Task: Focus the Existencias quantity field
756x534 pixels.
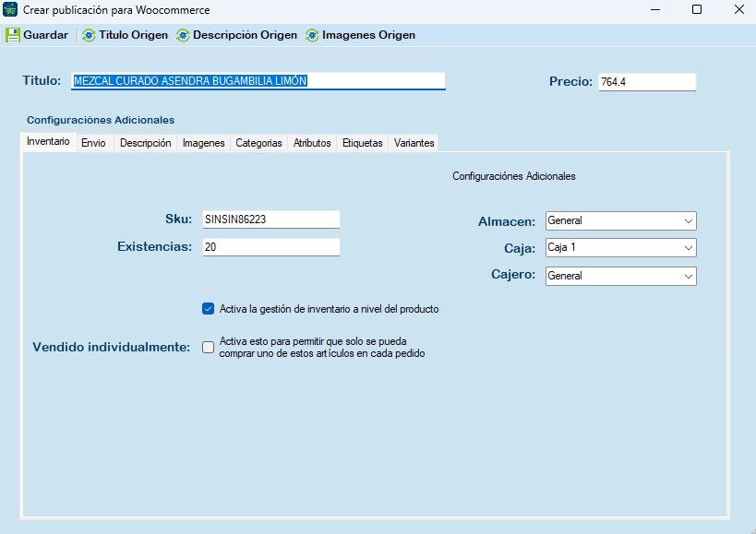Action: 270,247
